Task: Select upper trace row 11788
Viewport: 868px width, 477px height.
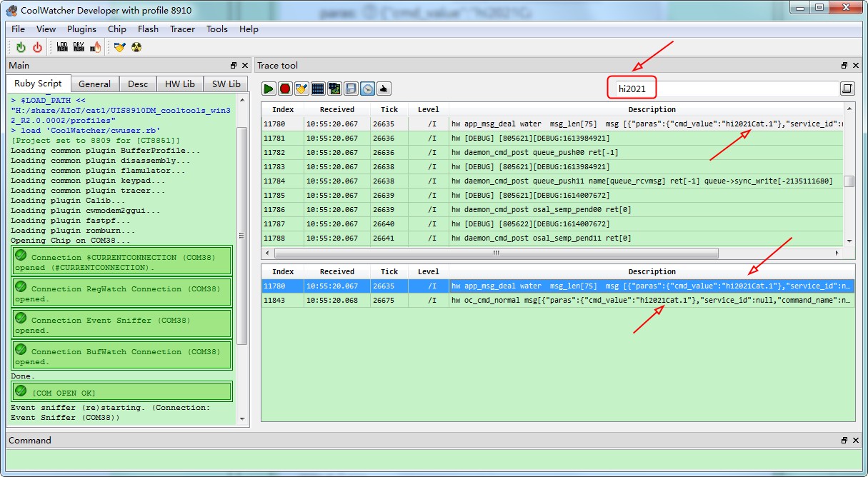Action: [552, 238]
